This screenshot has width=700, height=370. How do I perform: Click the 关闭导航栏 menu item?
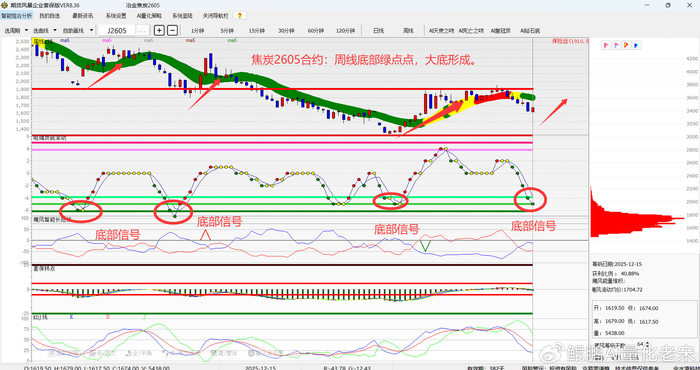pyautogui.click(x=216, y=16)
